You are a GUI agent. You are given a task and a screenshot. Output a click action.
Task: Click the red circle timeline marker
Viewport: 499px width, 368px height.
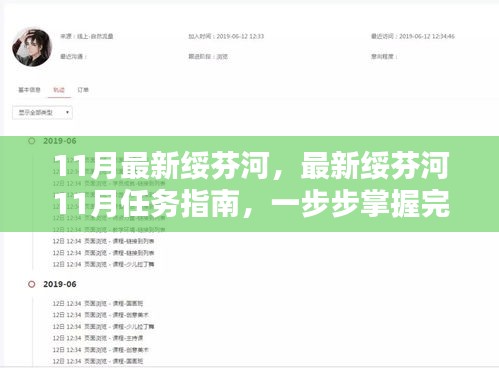[x=32, y=284]
